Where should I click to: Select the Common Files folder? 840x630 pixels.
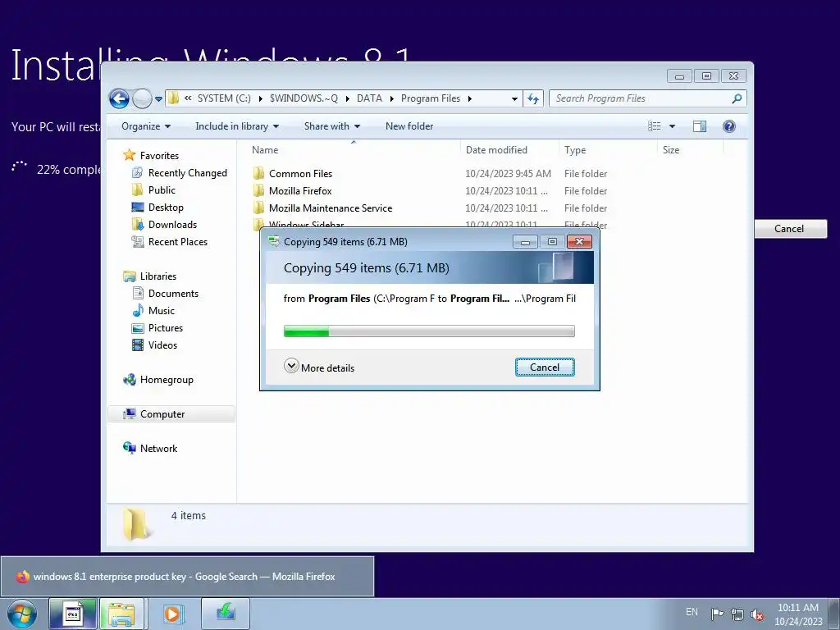tap(300, 174)
